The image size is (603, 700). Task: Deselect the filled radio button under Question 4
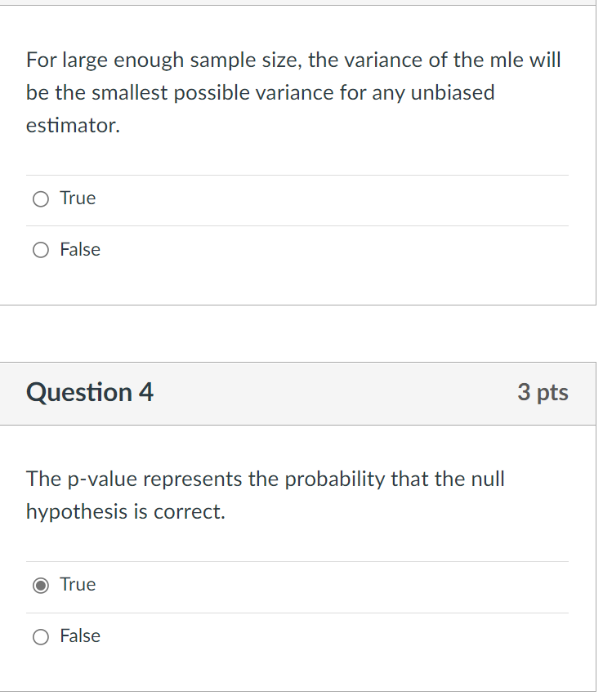tap(41, 584)
